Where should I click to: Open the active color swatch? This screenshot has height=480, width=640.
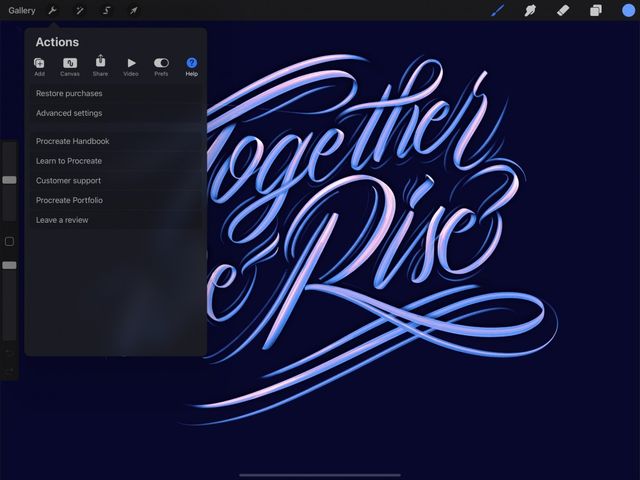click(627, 10)
